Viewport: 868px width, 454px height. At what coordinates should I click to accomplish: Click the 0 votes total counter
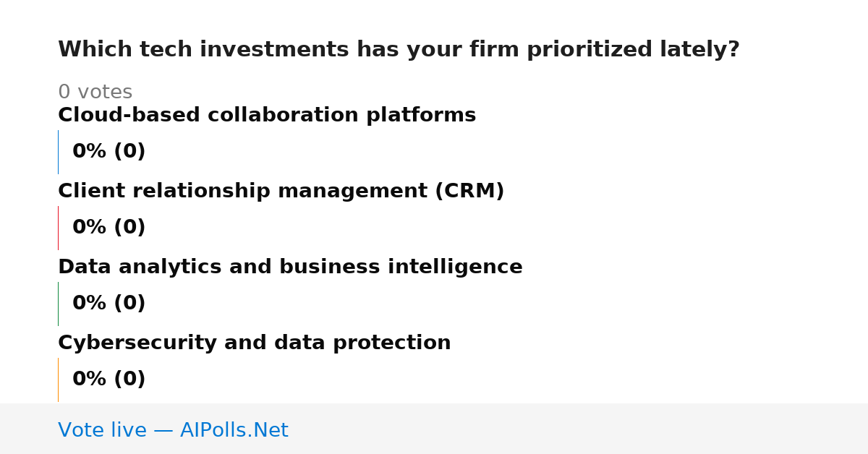[95, 93]
